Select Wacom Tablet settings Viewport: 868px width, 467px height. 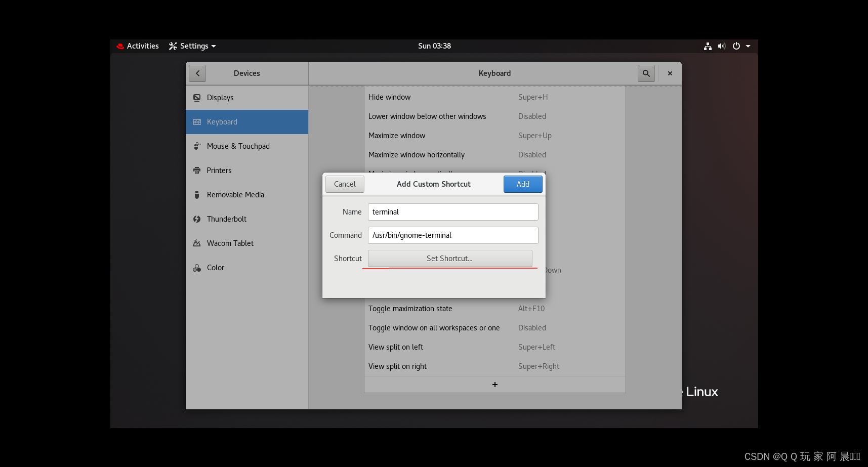click(230, 243)
